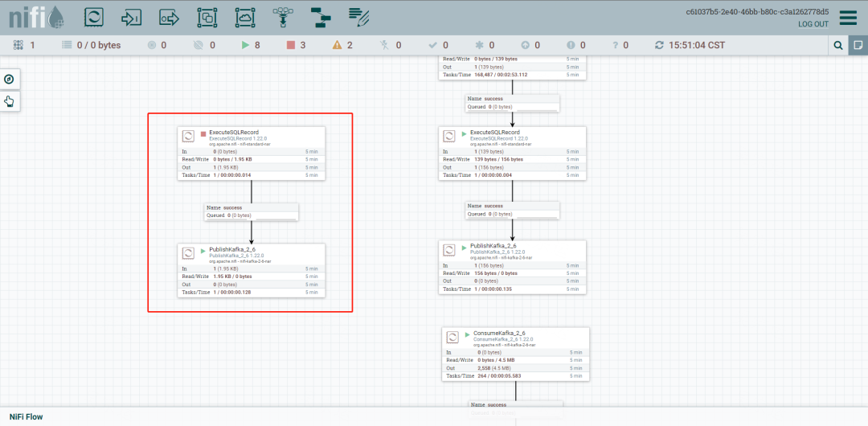Click the disabled components runner icon
This screenshot has width=868, height=426.
pyautogui.click(x=385, y=46)
